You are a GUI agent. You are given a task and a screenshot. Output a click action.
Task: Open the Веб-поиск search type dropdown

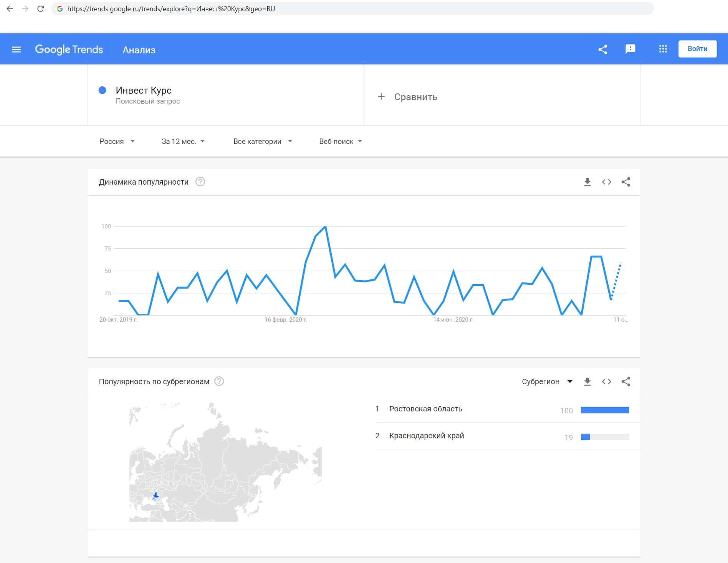coord(341,142)
